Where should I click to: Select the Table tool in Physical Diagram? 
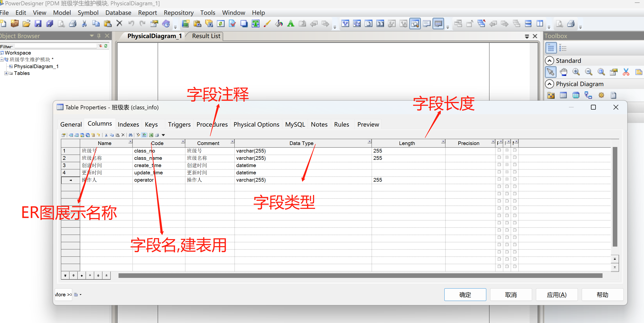(x=563, y=95)
